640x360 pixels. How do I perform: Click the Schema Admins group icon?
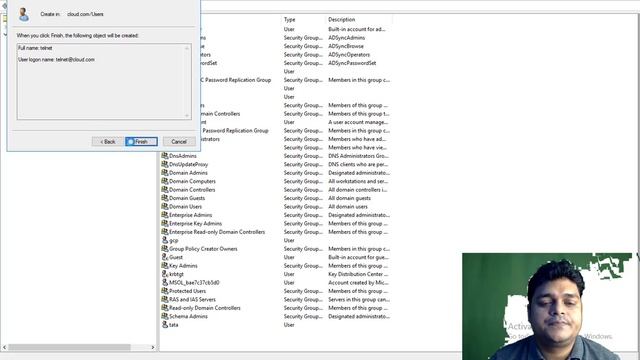[165, 316]
